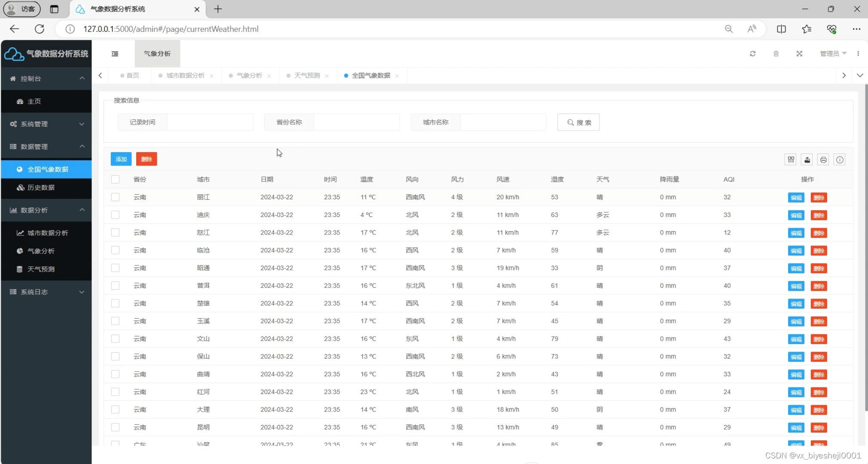Click the column filter grid icon

[791, 160]
